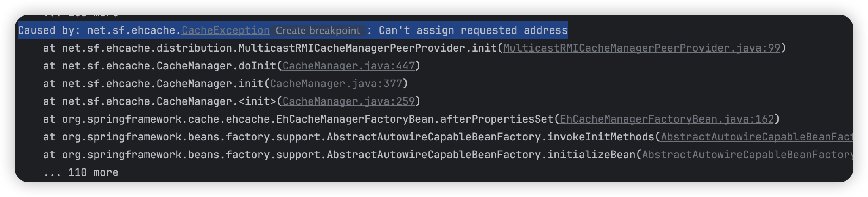Click the EhCacheManagerFactoryBean.afterPropertiesSet text
The image size is (868, 197).
pos(415,119)
